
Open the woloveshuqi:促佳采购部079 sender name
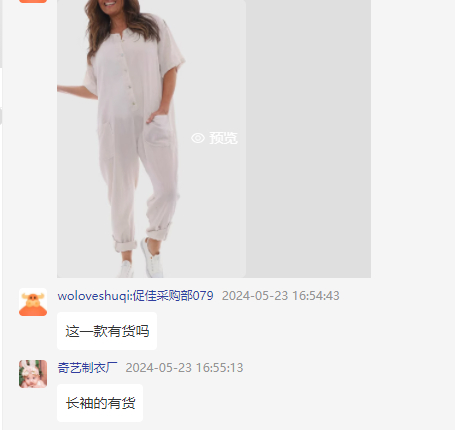click(x=135, y=296)
